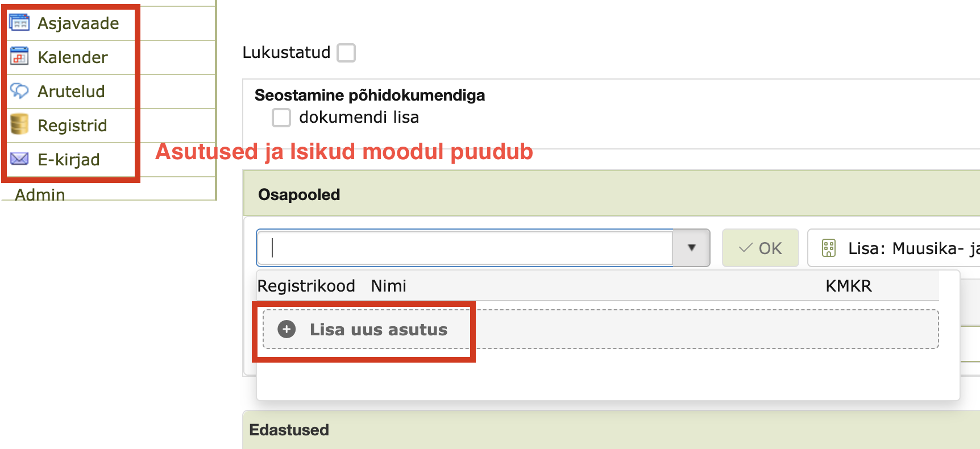The height and width of the screenshot is (449, 980).
Task: Click the Asjavaade icon in sidebar
Action: point(19,23)
